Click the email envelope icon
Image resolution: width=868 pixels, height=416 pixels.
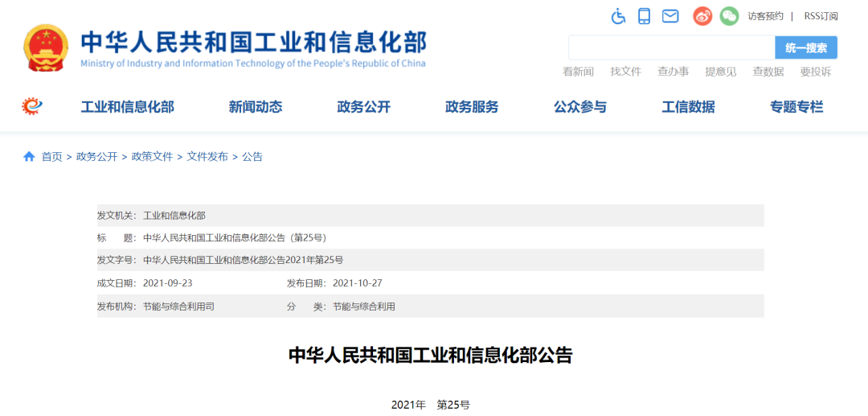tap(670, 16)
